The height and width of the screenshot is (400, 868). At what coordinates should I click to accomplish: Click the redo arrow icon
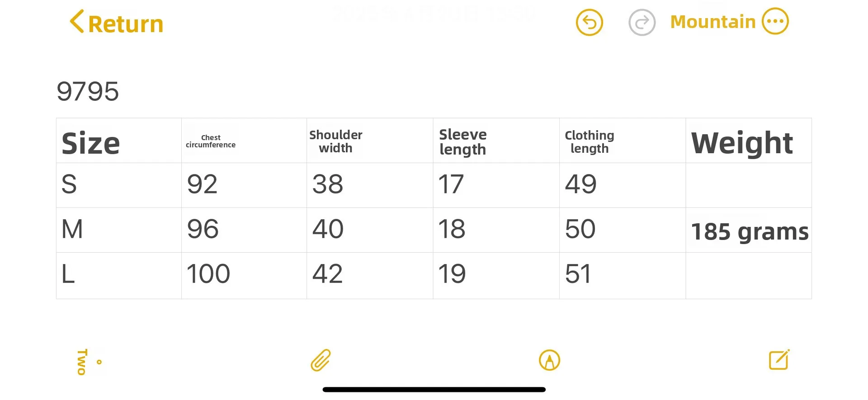[642, 22]
